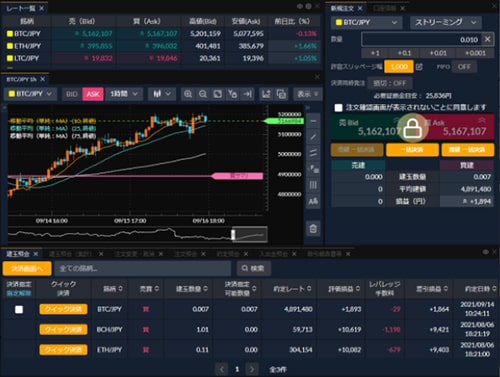This screenshot has width=500, height=377.
Task: Select the text annotation tool
Action: [x=313, y=201]
